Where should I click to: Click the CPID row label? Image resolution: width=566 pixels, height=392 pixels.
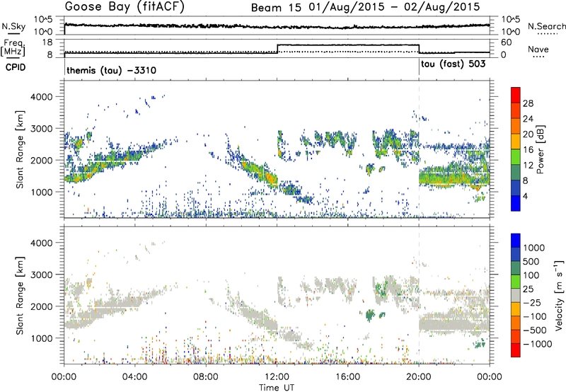pyautogui.click(x=15, y=67)
